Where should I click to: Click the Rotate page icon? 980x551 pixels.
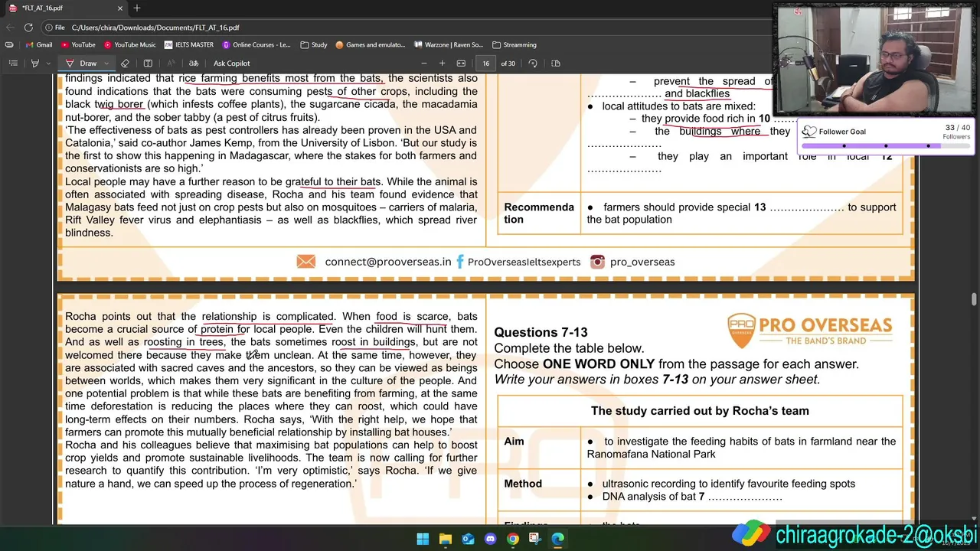pos(533,64)
